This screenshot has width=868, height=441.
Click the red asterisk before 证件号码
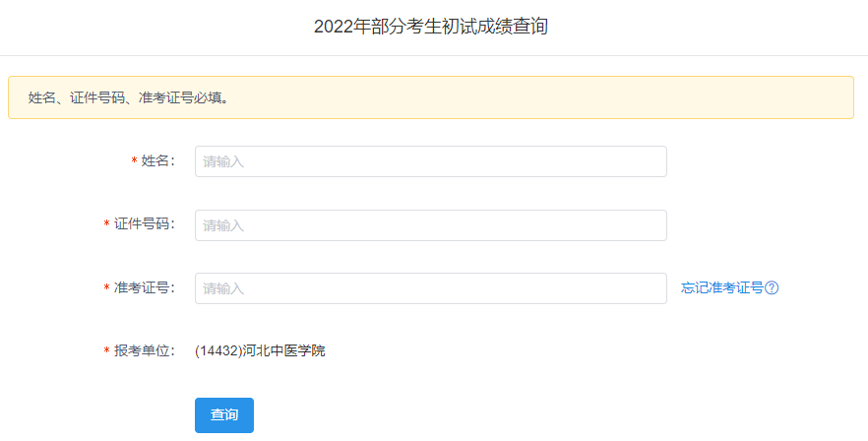coord(106,225)
